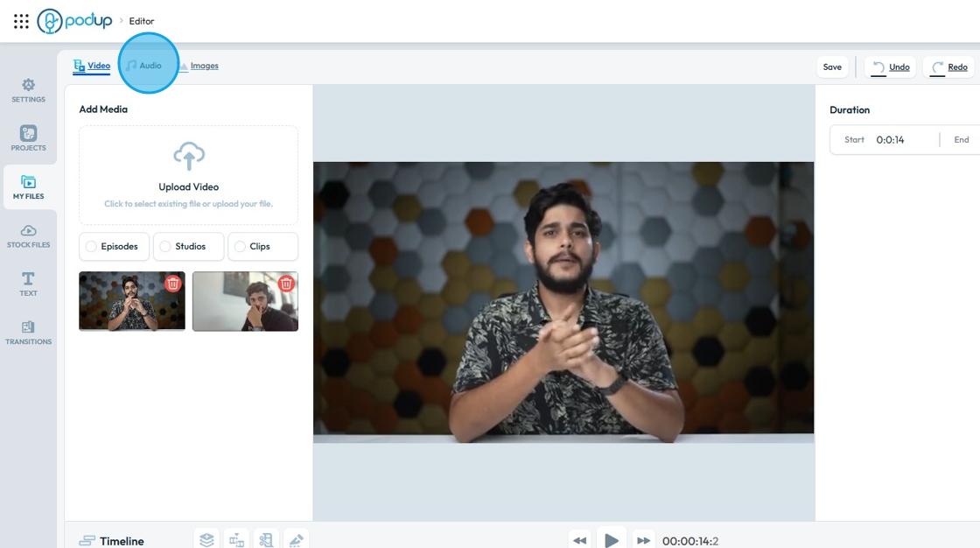Open Stock Files in the sidebar

(x=28, y=235)
